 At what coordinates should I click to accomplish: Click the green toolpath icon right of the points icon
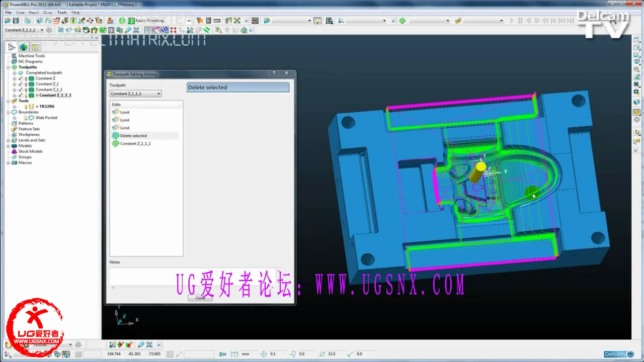pos(207,30)
